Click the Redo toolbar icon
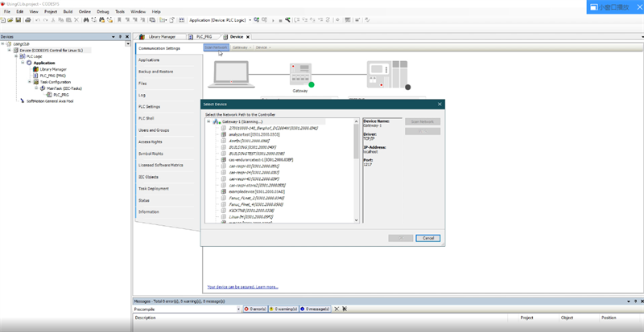 pyautogui.click(x=45, y=20)
